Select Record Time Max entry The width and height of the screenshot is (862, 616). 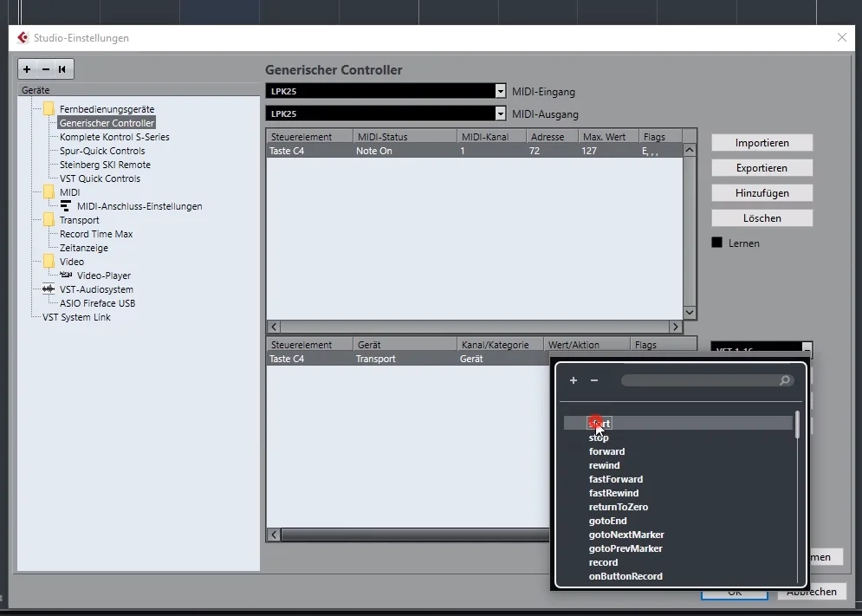coord(96,234)
